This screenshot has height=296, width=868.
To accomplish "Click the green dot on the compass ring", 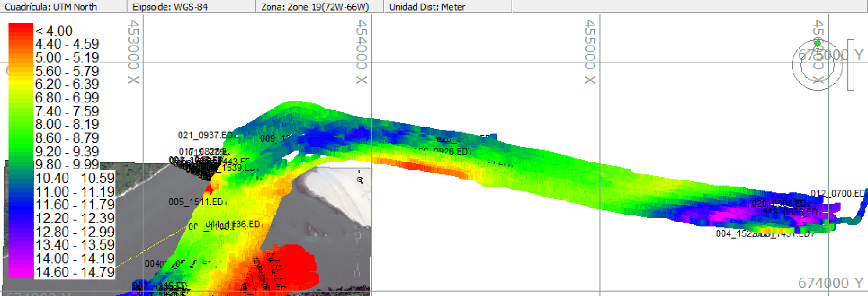I will pos(817,43).
